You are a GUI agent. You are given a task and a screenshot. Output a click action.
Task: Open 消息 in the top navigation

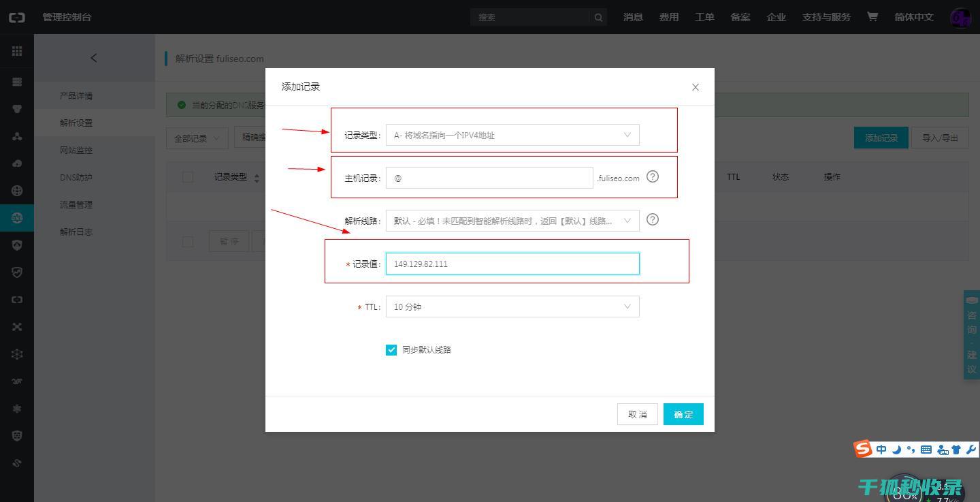coord(633,17)
